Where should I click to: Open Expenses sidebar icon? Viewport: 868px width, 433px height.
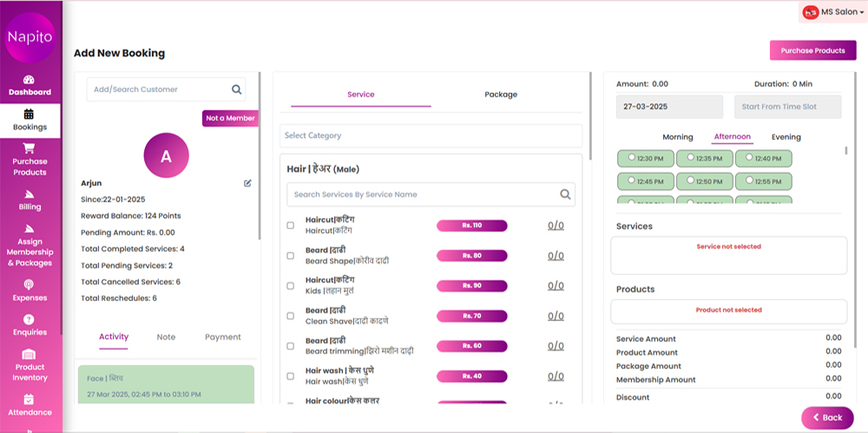30,285
